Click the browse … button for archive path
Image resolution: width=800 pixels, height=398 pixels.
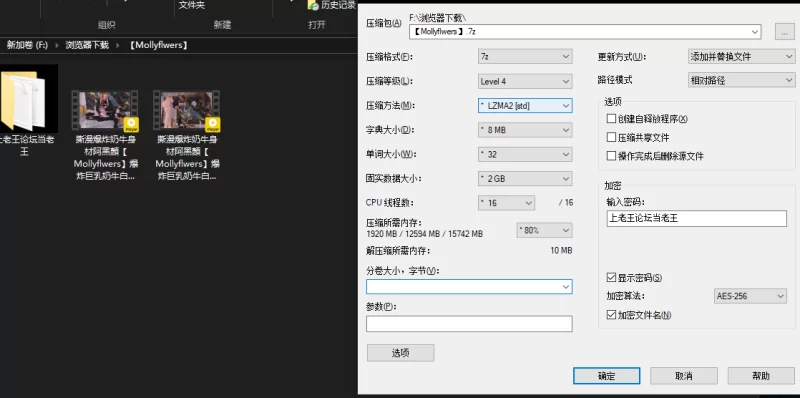coord(785,32)
